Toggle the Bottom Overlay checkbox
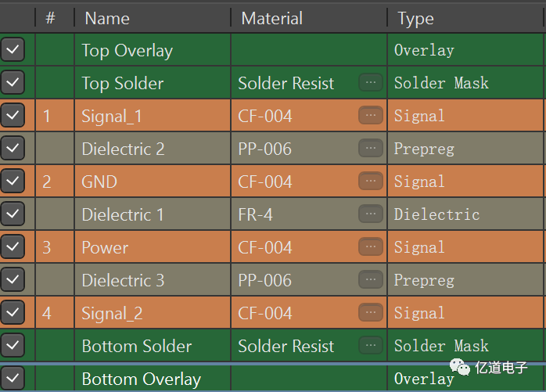 pos(13,378)
